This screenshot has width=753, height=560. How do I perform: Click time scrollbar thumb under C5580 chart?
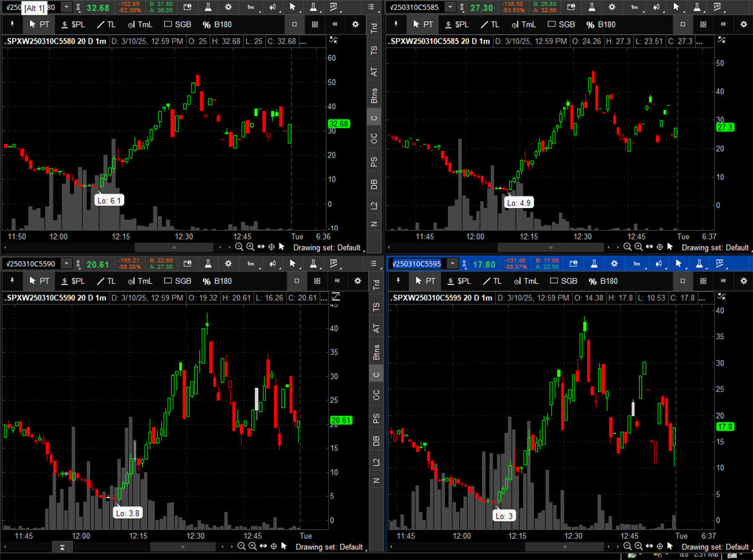coord(174,247)
